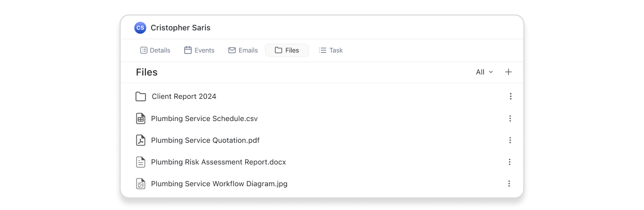Switch to the Task tab

(x=331, y=50)
